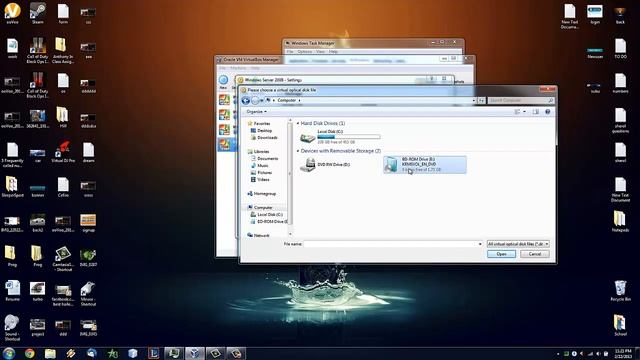Collapse Hard Disk Drives group
The width and height of the screenshot is (640, 360).
tap(298, 123)
